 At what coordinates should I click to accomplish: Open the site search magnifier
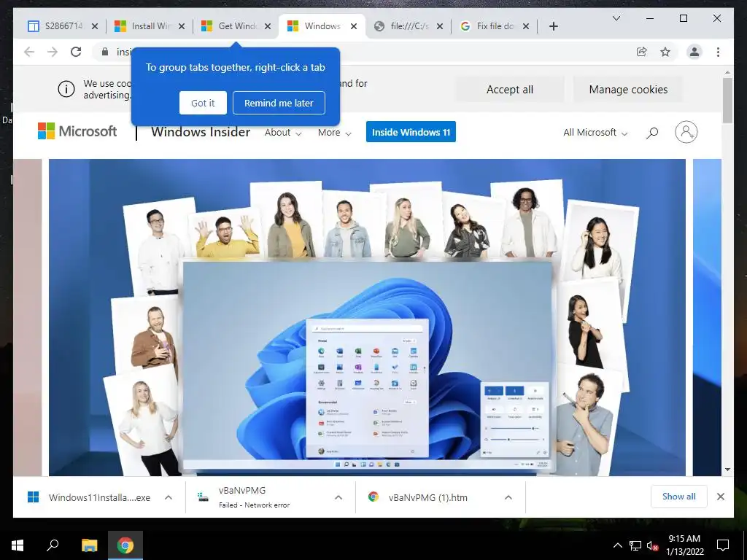(x=651, y=133)
